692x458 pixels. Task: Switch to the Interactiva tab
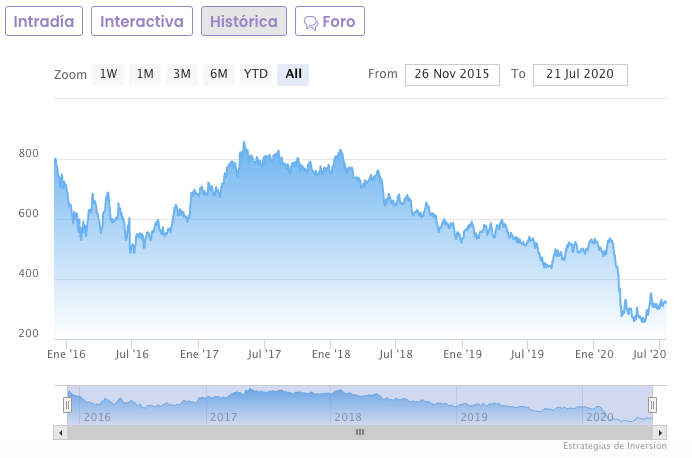click(142, 21)
